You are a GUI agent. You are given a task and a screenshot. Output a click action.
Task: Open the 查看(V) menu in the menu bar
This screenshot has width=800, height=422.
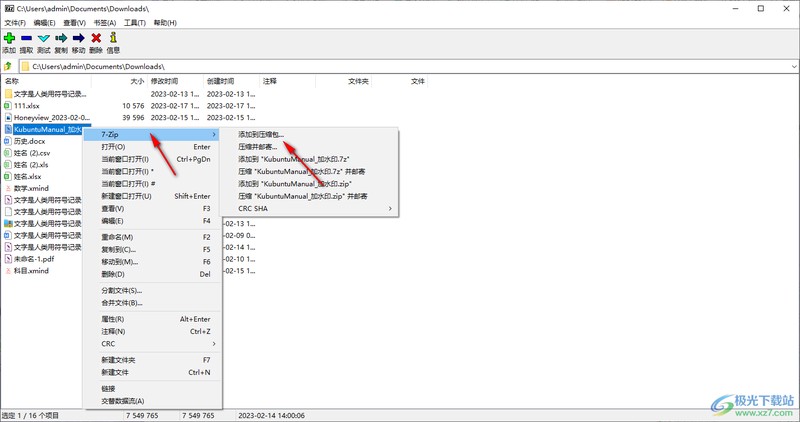click(74, 23)
